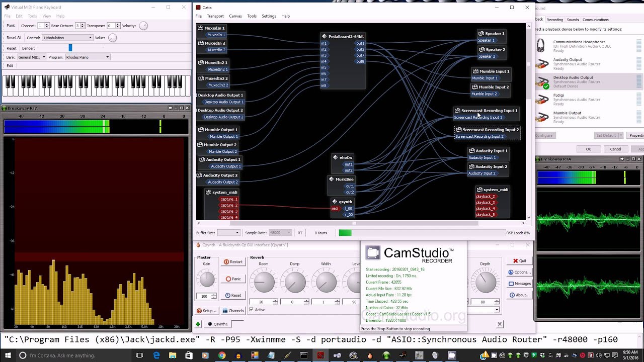Click the Bender Reset button

pos(12,48)
